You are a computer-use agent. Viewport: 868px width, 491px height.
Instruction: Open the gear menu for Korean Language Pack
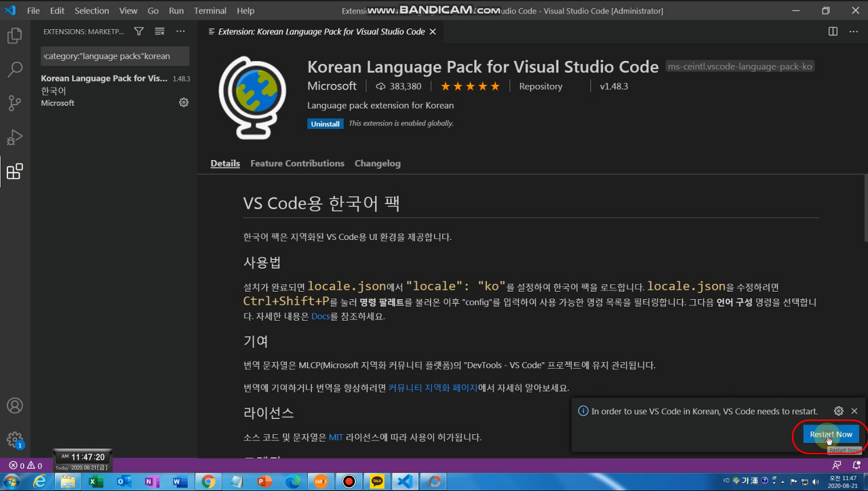(x=184, y=102)
